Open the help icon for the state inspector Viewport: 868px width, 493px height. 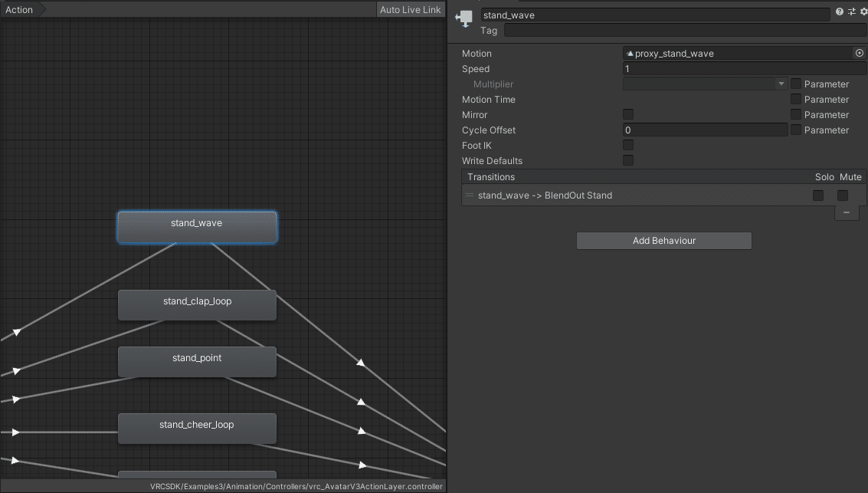(839, 12)
